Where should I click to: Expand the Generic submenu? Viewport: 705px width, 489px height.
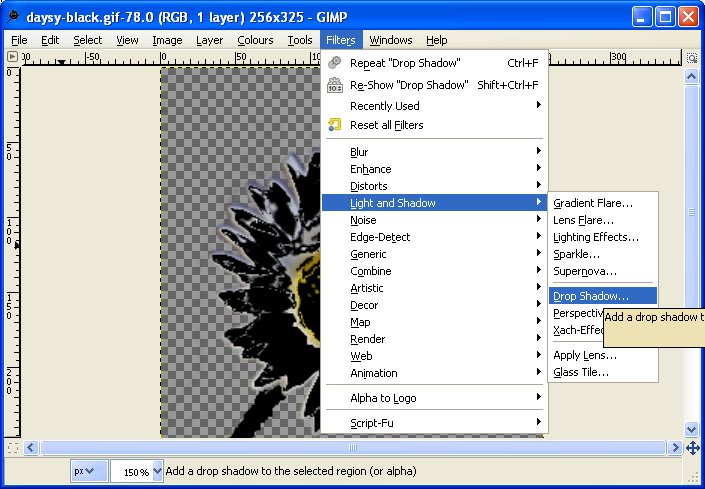434,254
